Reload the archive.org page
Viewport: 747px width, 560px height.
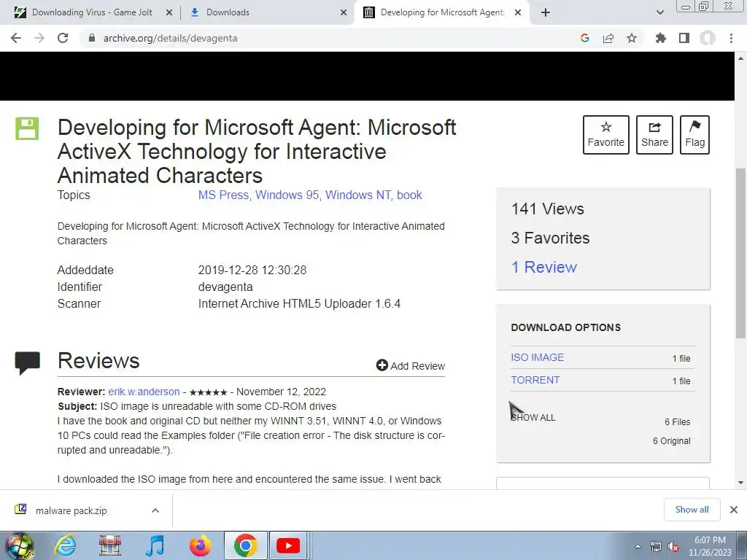point(63,38)
